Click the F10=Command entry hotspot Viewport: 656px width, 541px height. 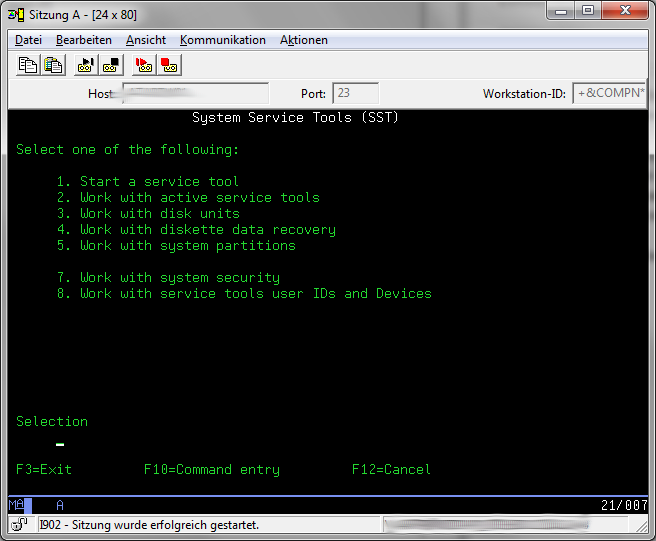click(x=211, y=469)
